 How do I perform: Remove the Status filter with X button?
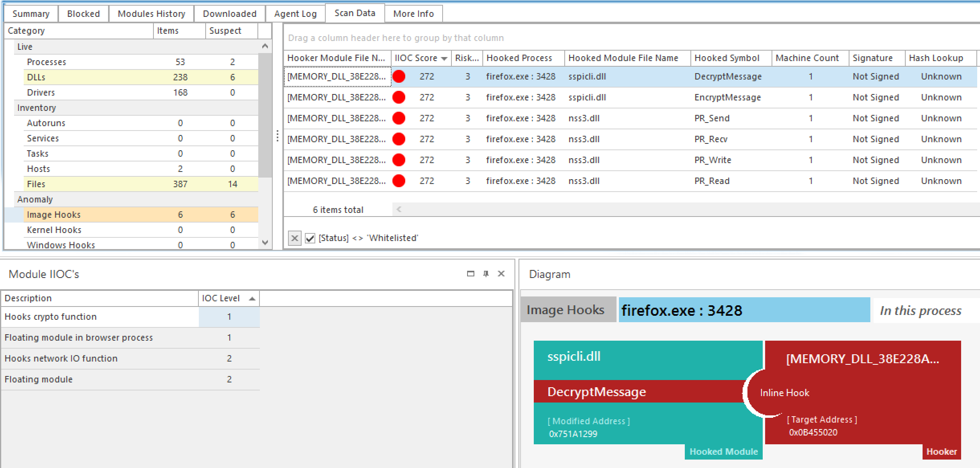click(294, 238)
